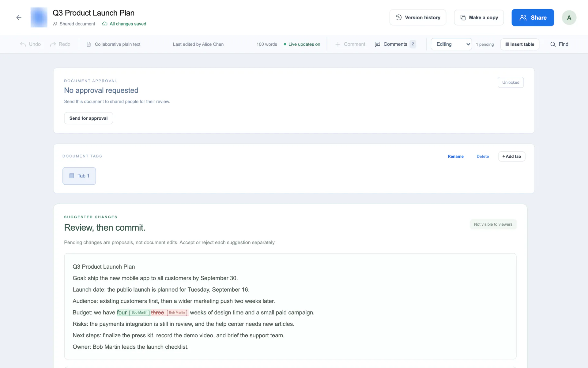
Task: Go back using the left arrow icon
Action: point(19,17)
